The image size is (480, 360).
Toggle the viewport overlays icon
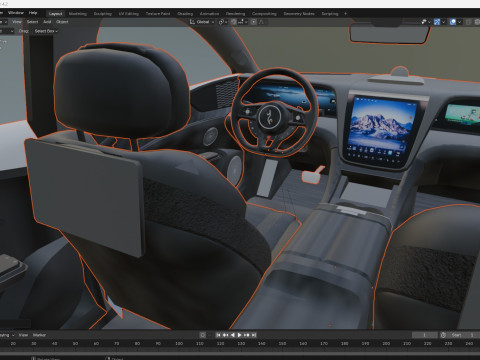[453, 22]
